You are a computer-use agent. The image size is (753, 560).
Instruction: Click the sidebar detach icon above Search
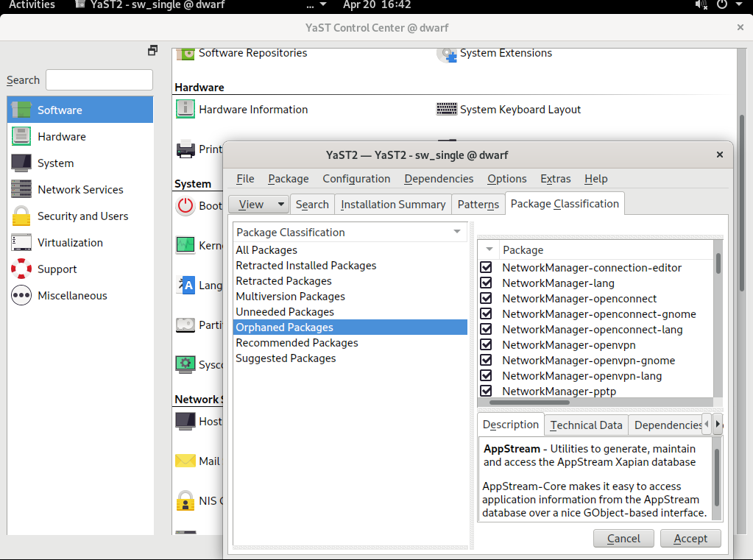152,51
